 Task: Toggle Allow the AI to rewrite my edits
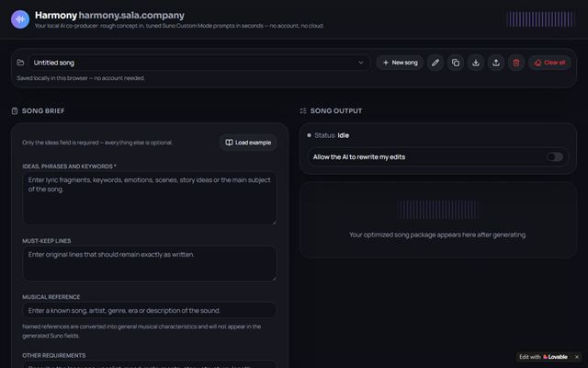click(x=554, y=157)
